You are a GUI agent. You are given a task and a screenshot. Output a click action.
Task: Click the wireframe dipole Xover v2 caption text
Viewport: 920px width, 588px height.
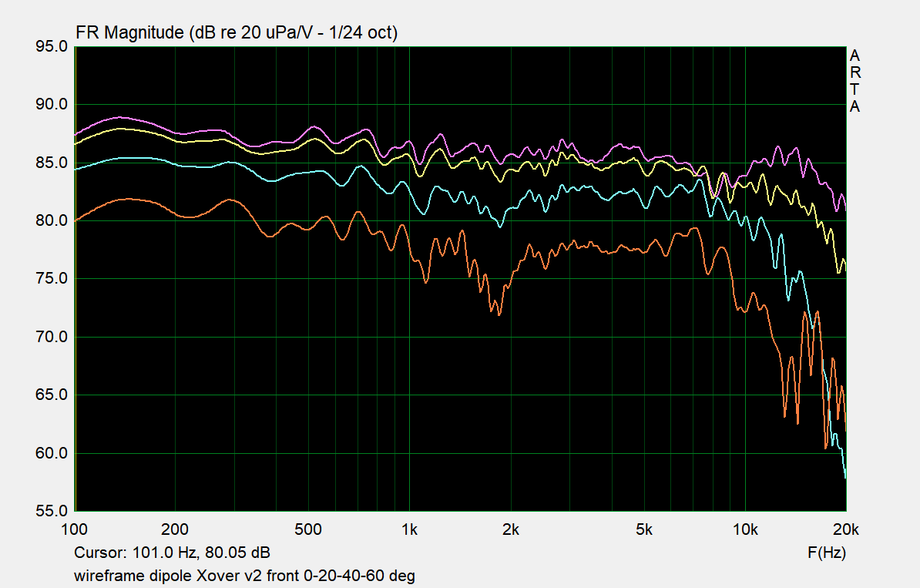pyautogui.click(x=245, y=576)
